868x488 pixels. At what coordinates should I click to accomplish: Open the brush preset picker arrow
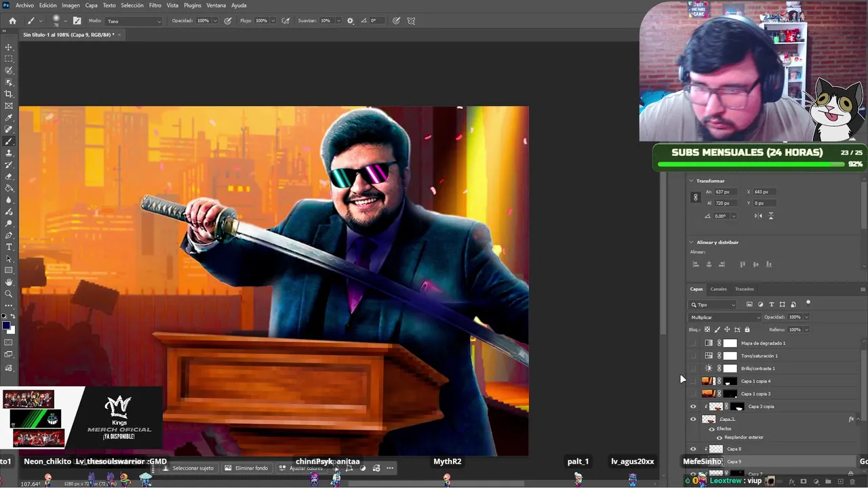click(64, 21)
